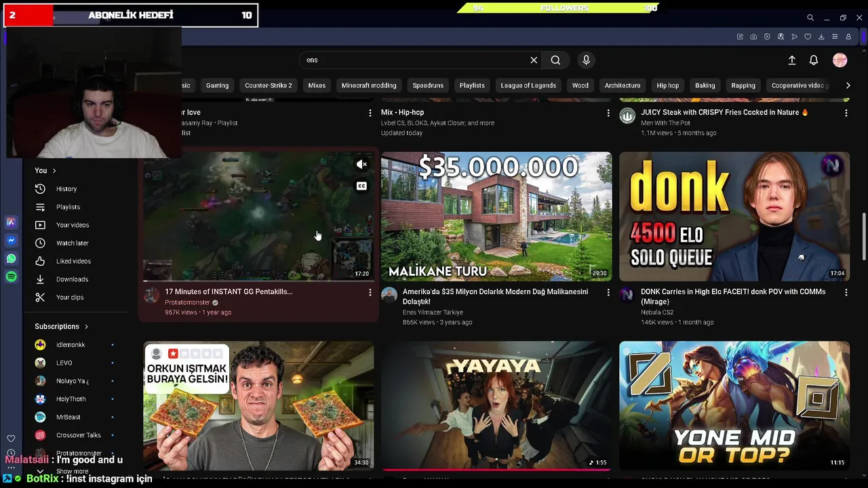Image resolution: width=868 pixels, height=488 pixels.
Task: Open Your videos in the sidebar
Action: (72, 225)
